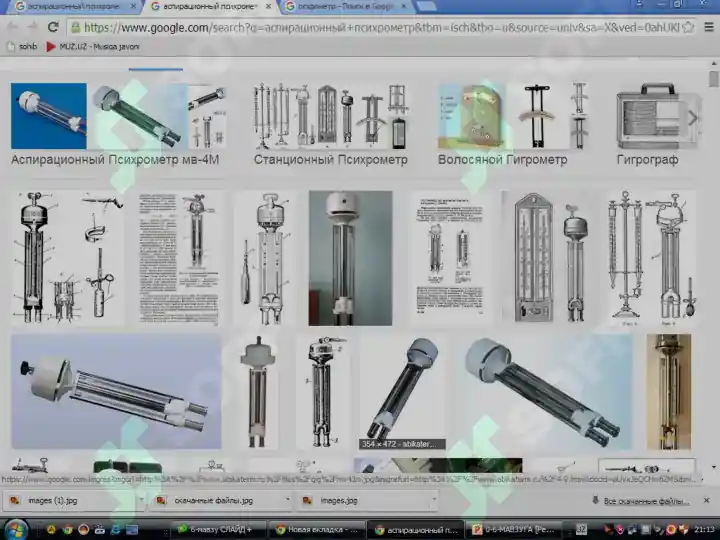Screen dimensions: 720x540
Task: Switch to the first browser tab
Action: (71, 6)
